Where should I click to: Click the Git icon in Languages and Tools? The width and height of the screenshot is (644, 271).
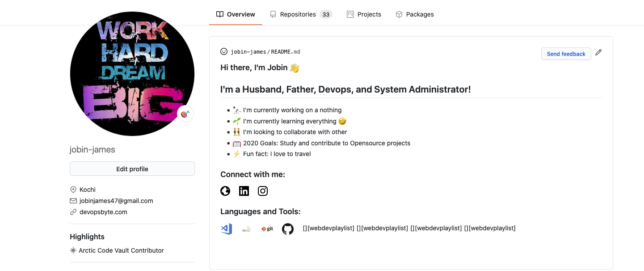[267, 229]
